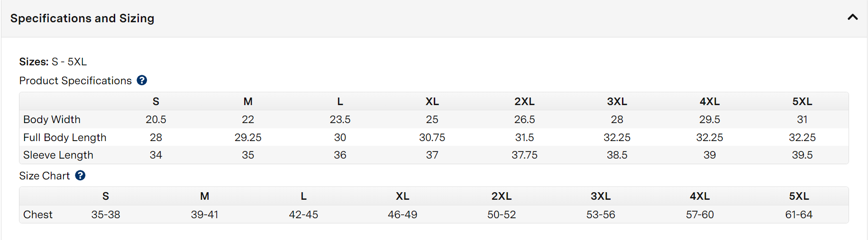
Task: Click the Full Body Length row label
Action: 65,137
